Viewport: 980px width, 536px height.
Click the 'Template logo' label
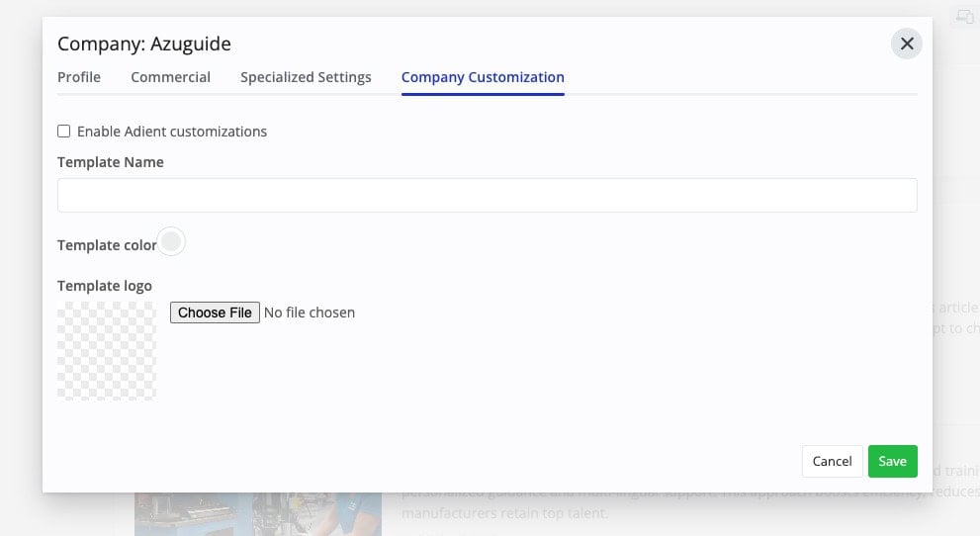click(105, 286)
